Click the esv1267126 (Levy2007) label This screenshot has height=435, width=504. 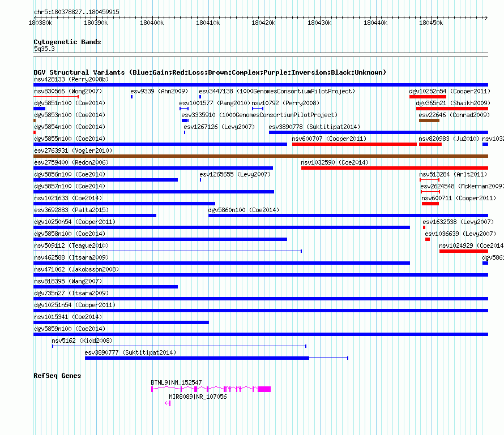219,127
